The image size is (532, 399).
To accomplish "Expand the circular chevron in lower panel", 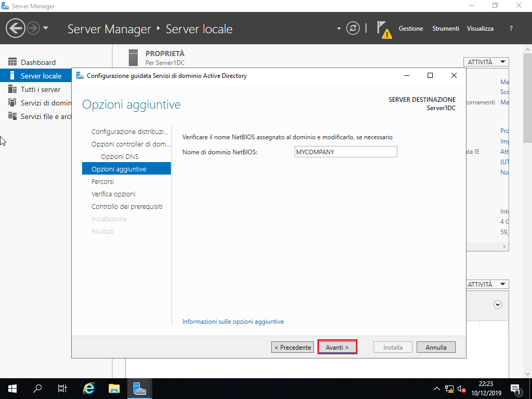I will pos(497,304).
